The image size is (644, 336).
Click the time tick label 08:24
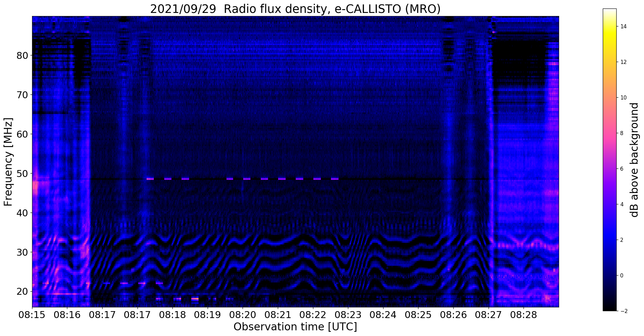(x=383, y=315)
